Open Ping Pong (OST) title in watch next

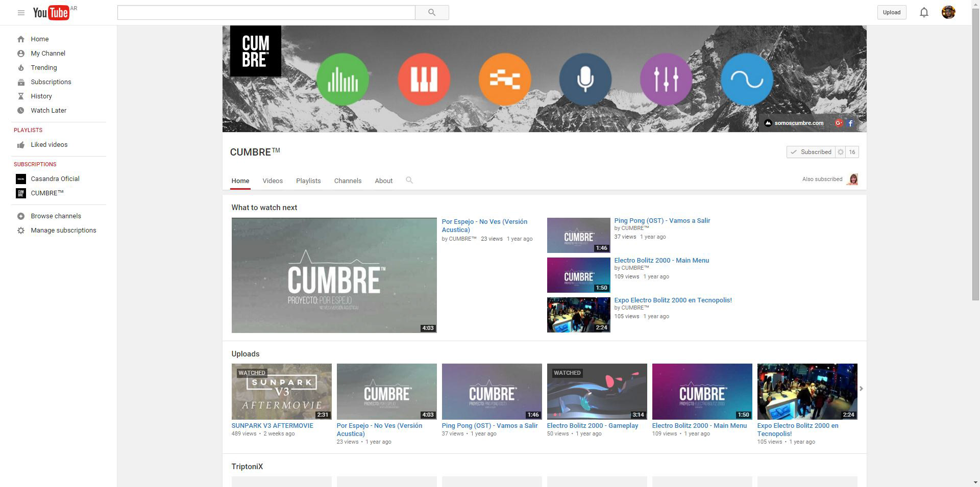662,221
